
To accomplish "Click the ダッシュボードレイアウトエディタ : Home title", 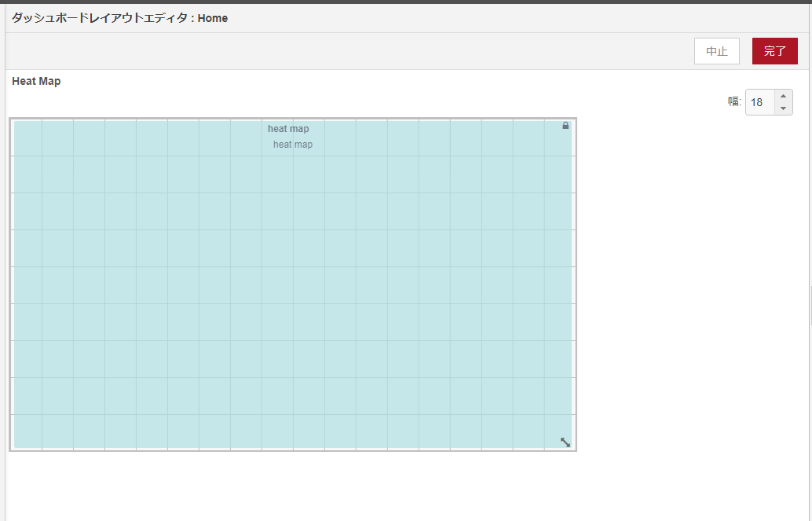I will tap(119, 18).
